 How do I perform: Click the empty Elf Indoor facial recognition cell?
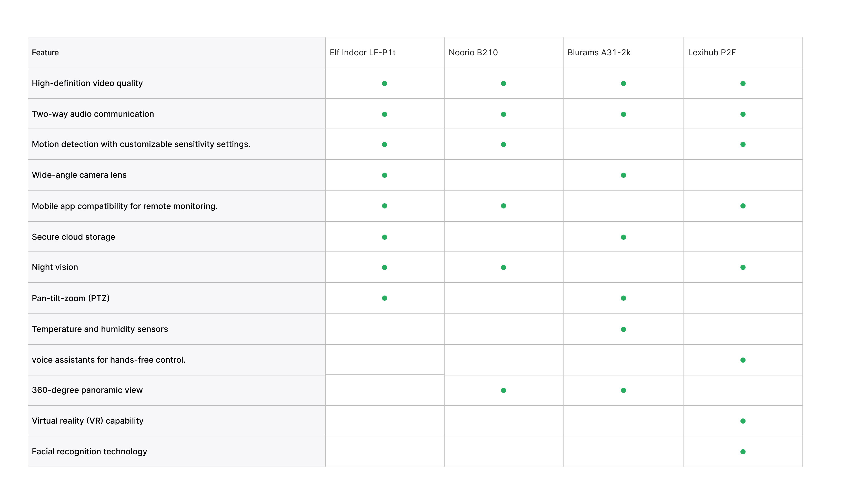[x=384, y=452]
